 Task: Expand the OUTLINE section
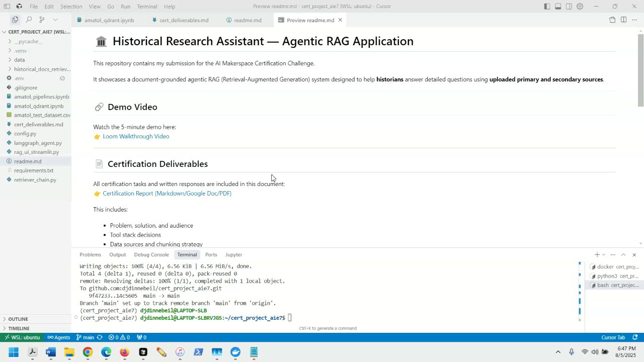tap(18, 319)
